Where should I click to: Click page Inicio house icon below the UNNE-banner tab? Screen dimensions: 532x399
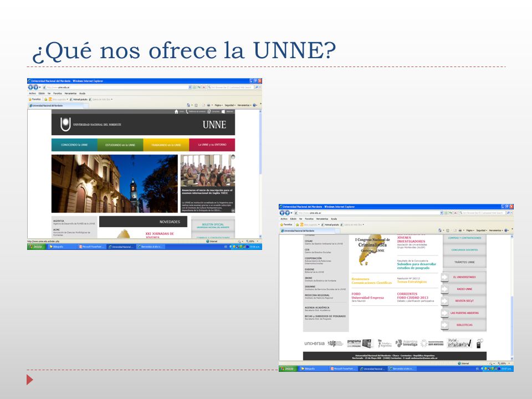(176, 111)
